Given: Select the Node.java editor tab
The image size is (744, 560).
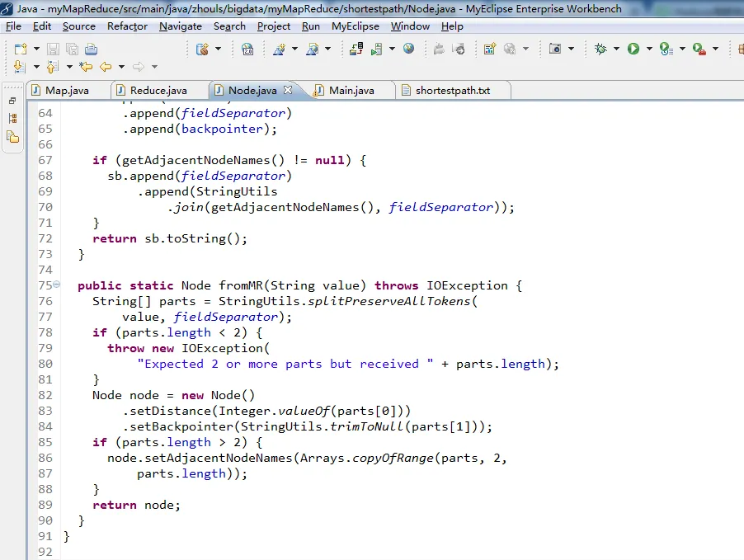Looking at the screenshot, I should 252,91.
